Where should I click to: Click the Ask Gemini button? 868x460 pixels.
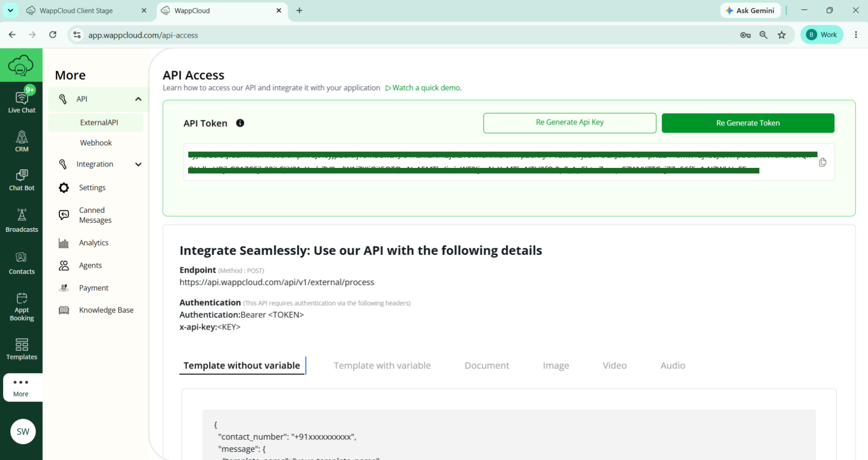[750, 10]
